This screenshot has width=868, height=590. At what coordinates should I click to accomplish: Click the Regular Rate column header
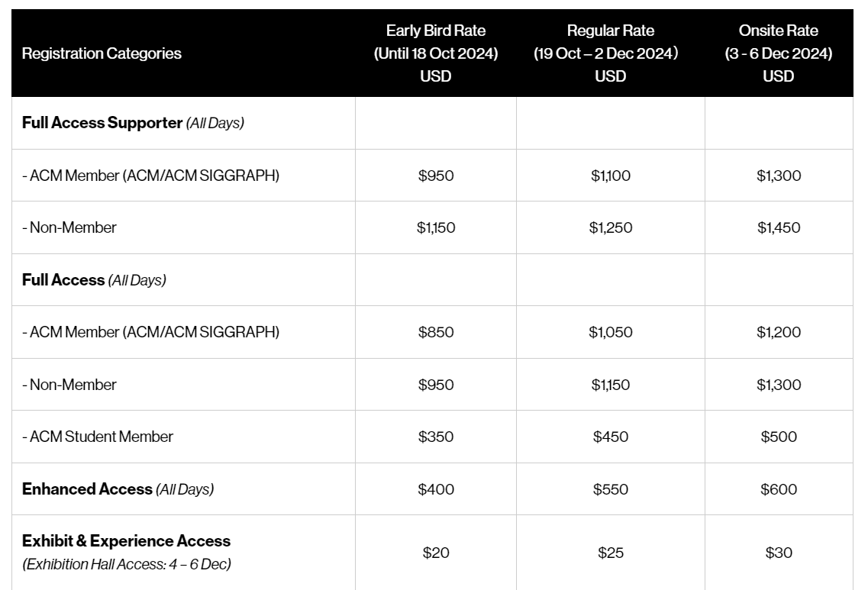610,53
